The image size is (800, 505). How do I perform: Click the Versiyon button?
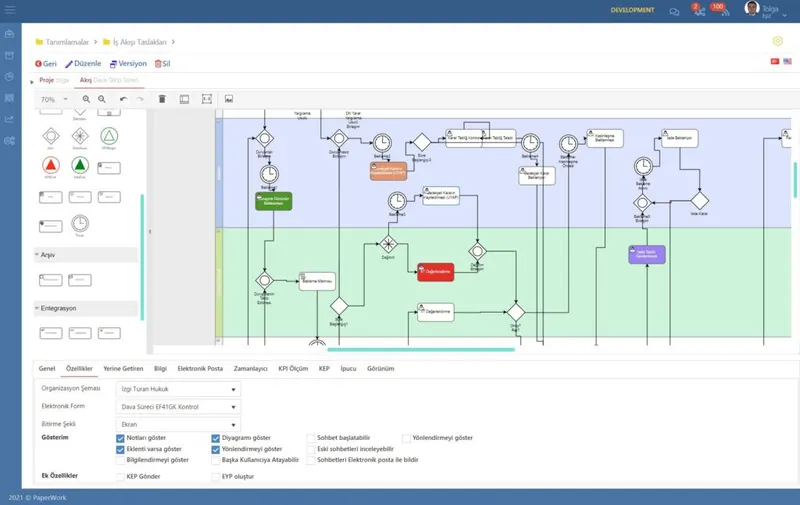[128, 64]
